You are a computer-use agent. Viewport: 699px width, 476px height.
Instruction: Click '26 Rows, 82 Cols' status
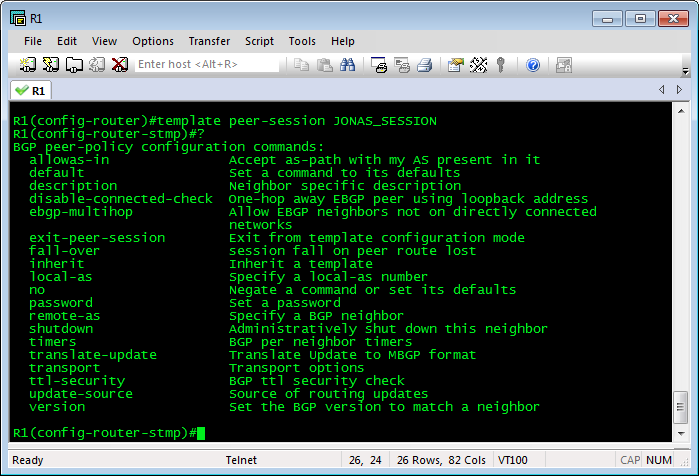(441, 460)
